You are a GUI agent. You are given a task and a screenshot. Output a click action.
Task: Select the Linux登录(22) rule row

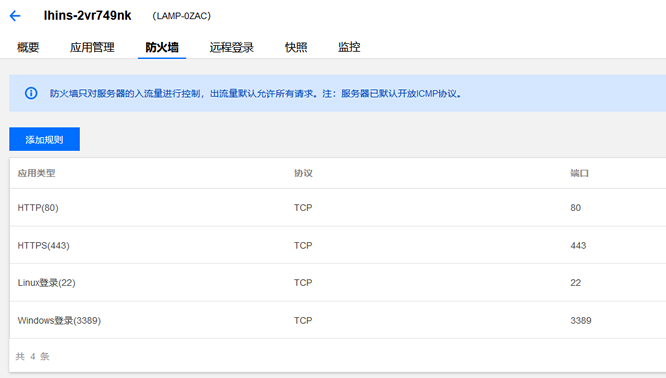coord(338,282)
